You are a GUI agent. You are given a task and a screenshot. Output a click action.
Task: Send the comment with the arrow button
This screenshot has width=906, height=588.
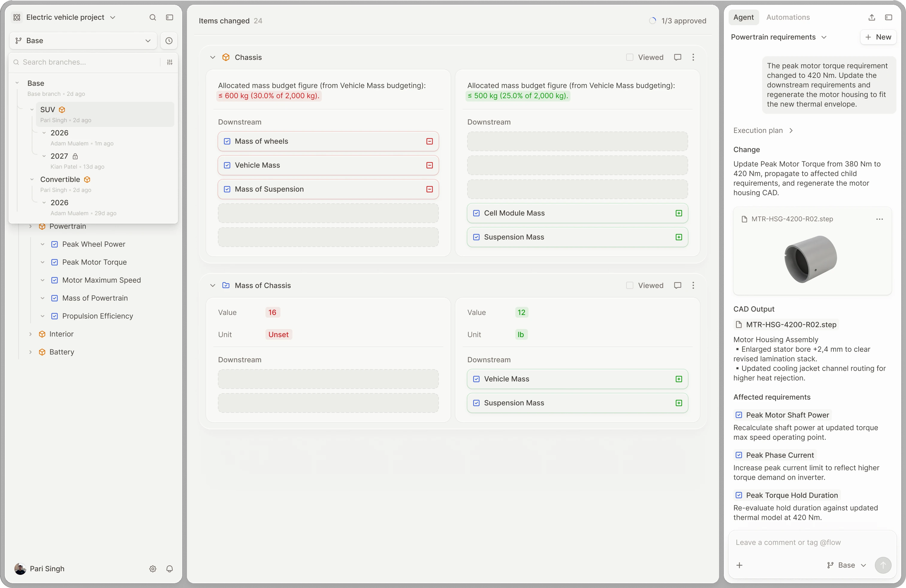(883, 566)
